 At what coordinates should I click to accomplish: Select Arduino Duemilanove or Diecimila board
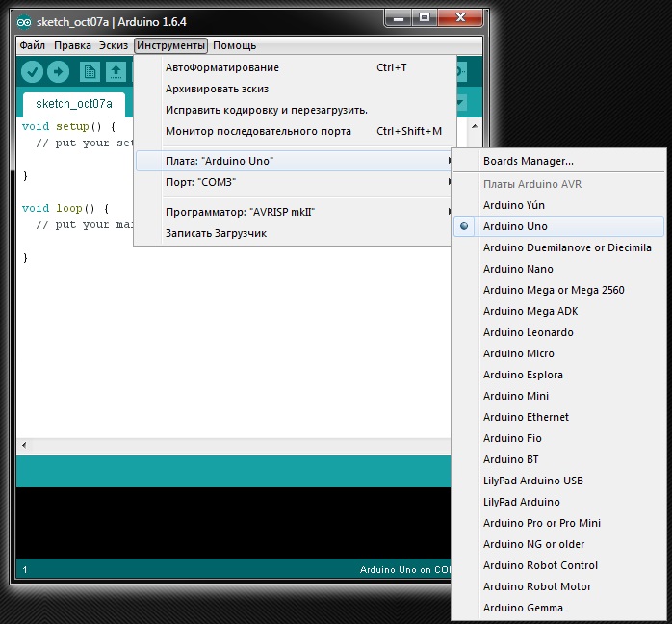(x=558, y=247)
